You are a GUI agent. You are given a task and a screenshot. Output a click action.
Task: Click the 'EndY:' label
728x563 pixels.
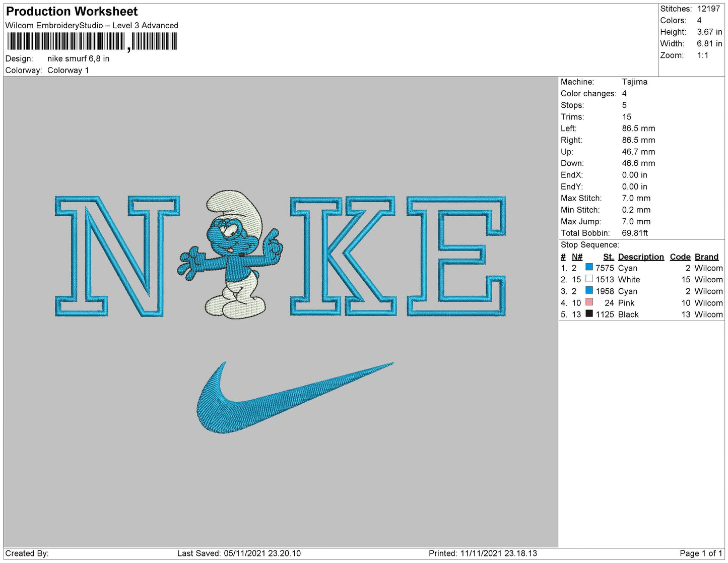click(x=572, y=186)
